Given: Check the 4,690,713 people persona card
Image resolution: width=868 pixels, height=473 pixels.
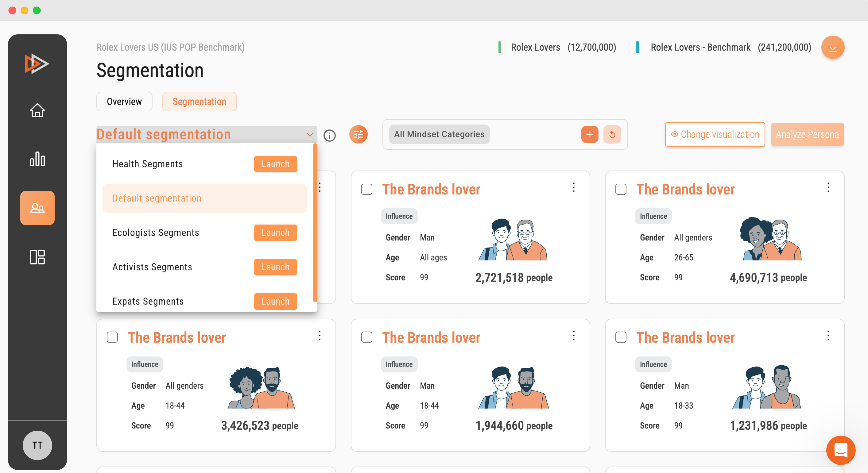Looking at the screenshot, I should (621, 189).
